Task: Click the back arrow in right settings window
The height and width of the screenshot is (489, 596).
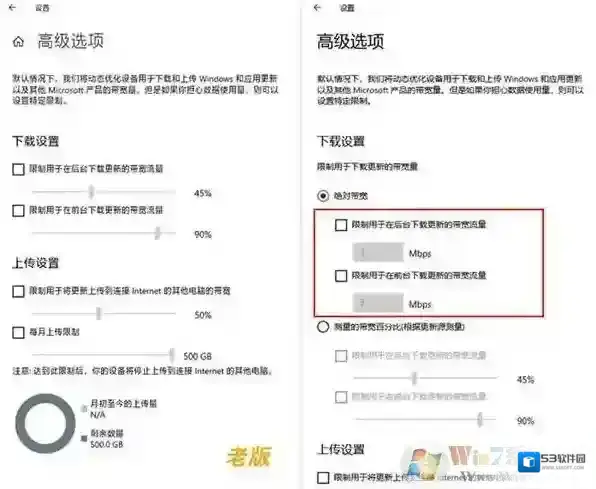Action: tap(317, 8)
